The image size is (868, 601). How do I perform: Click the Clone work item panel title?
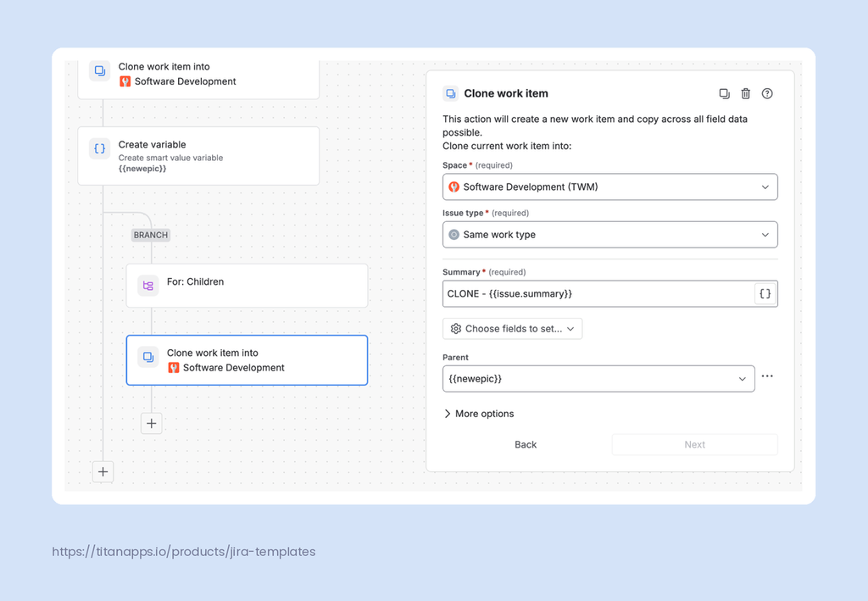pos(506,93)
